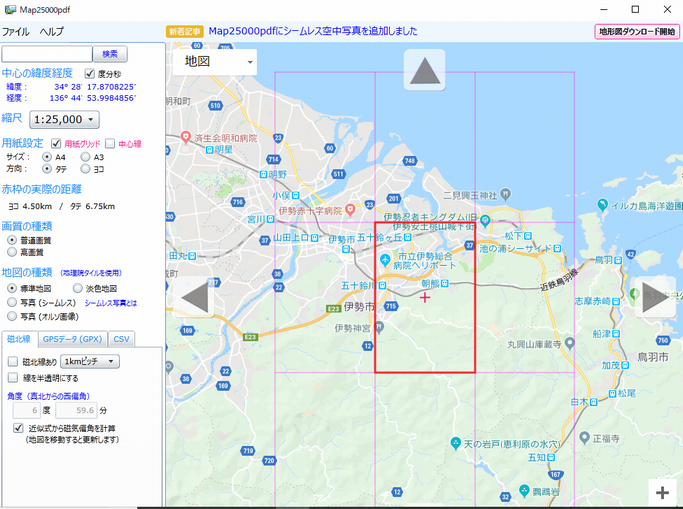The image size is (683, 509).
Task: Switch to the GPSデータ (GPX) tab
Action: click(x=72, y=339)
